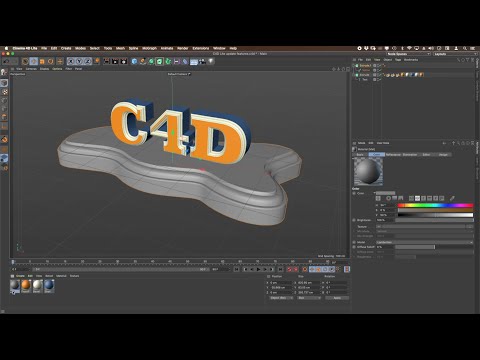This screenshot has width=480, height=360.
Task: Click the Undo arrow icon
Action: [x=6, y=61]
